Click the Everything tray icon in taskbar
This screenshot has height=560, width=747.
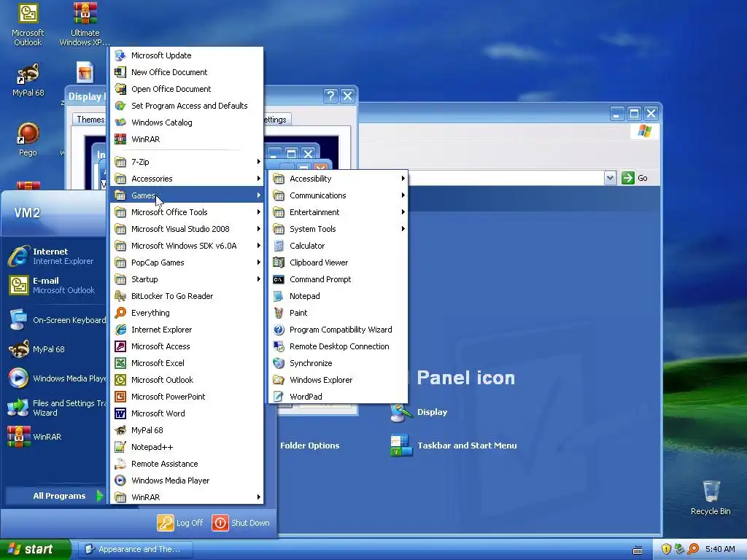693,549
